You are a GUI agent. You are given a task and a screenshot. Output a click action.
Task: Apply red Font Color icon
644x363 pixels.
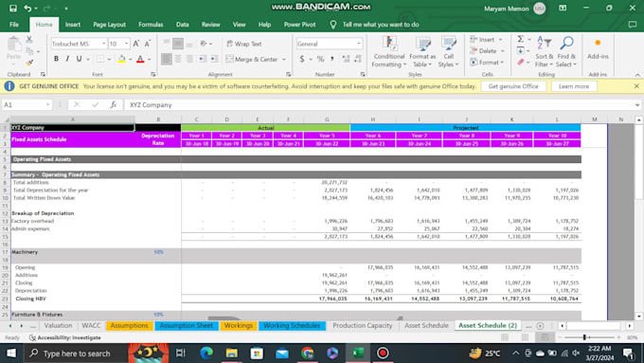[140, 59]
